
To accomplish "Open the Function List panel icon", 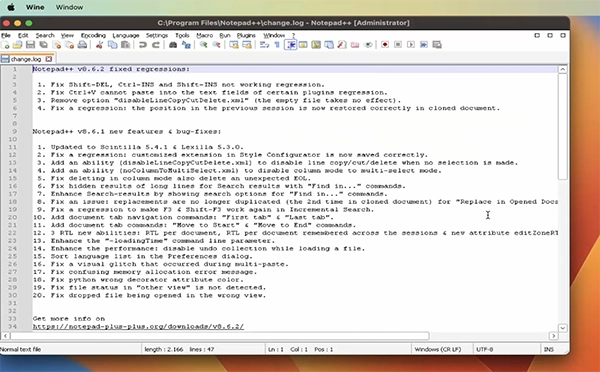I will (x=342, y=45).
